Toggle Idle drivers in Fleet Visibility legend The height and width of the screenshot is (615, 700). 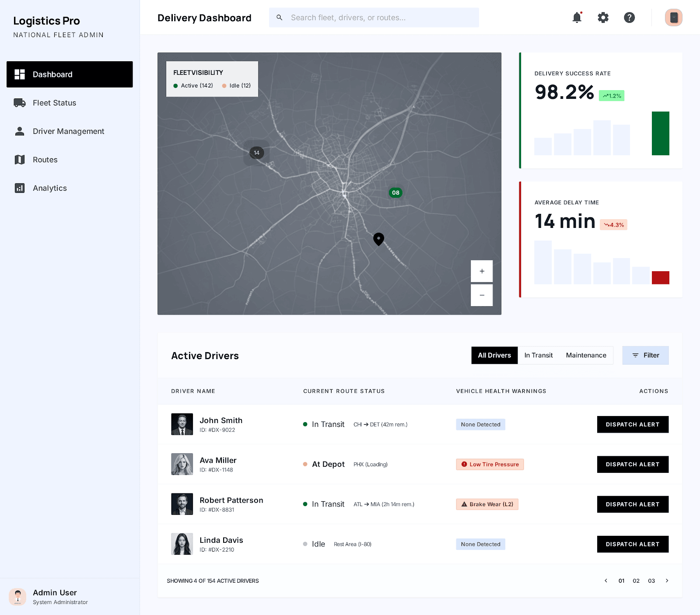click(237, 85)
